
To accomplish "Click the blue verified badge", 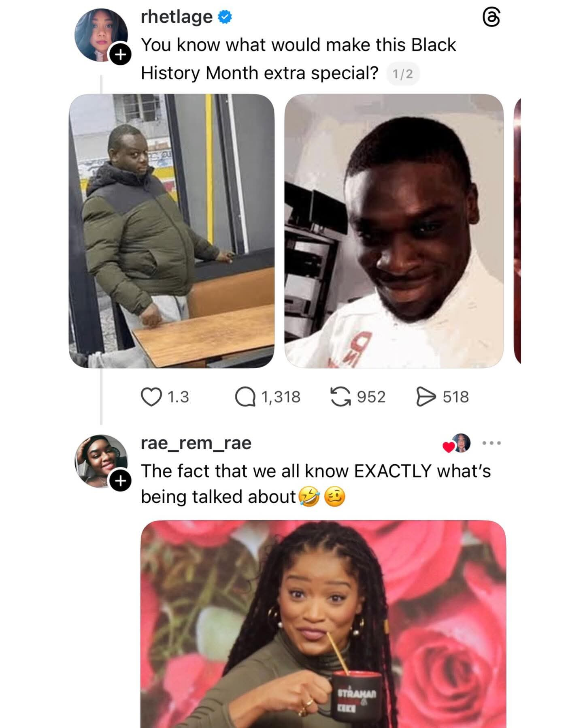I will pos(225,17).
